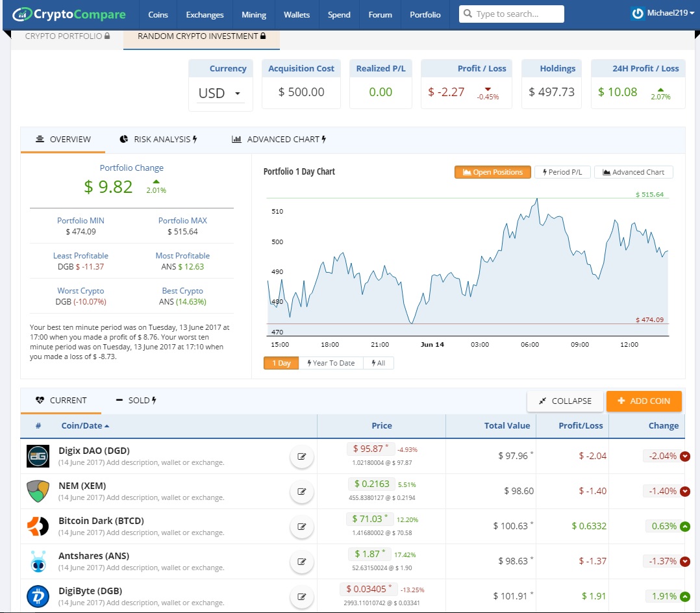Click the red down indicator for XEM change

click(685, 491)
